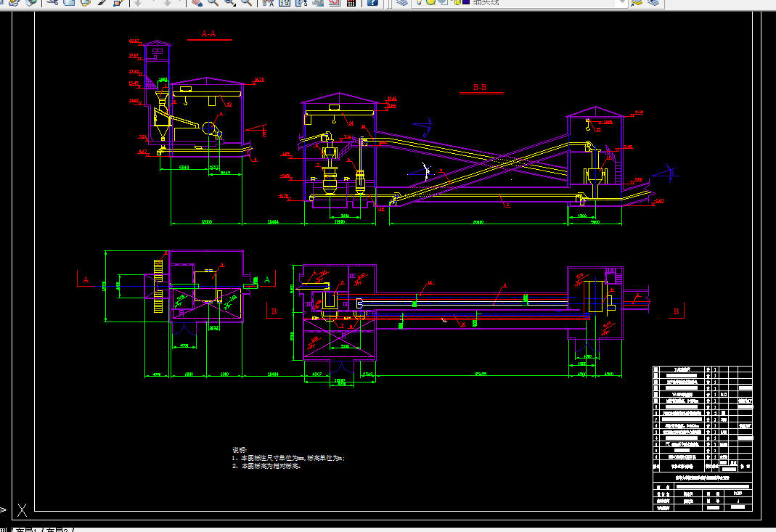Open the Help question mark icon
The width and height of the screenshot is (776, 532).
[372, 2]
